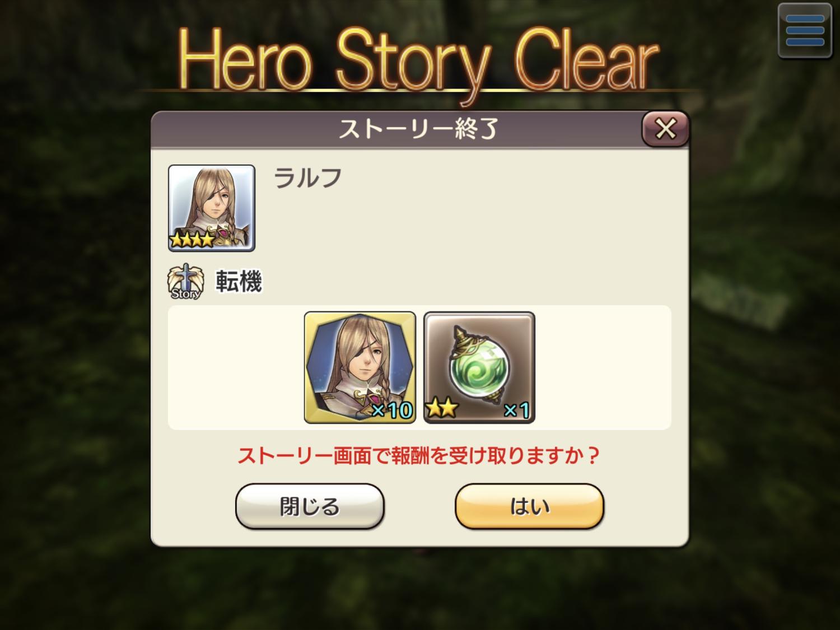Click the 閉じる button

point(310,506)
